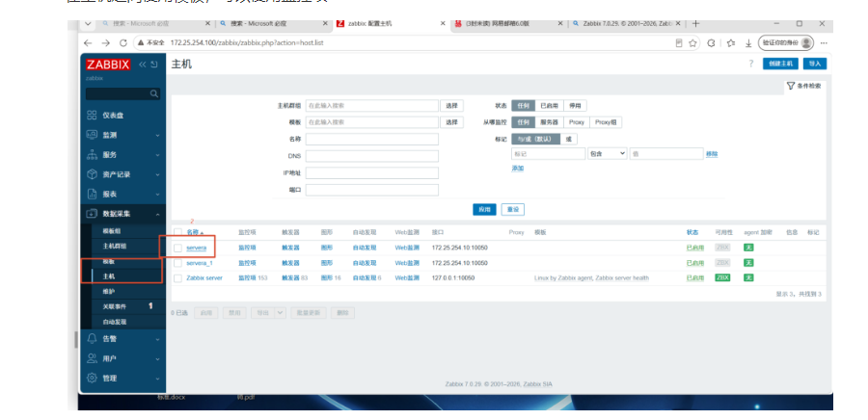
Task: Open 模板组 submenu item
Action: 112,231
